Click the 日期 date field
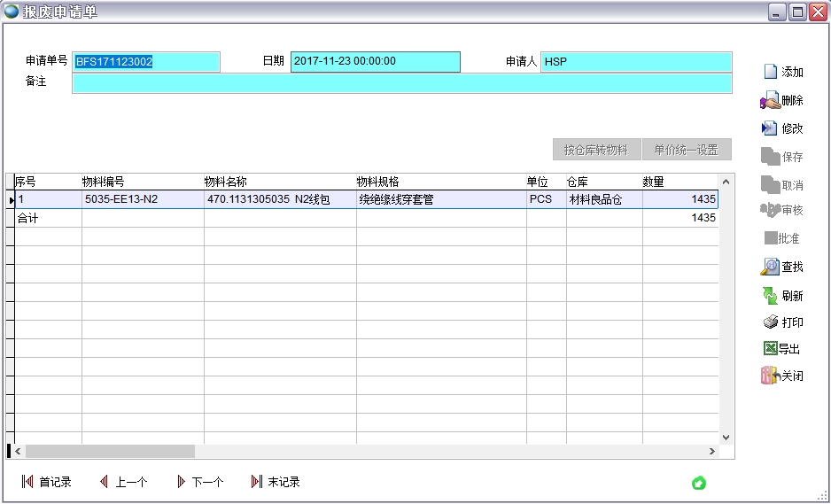The width and height of the screenshot is (831, 504). pos(375,62)
